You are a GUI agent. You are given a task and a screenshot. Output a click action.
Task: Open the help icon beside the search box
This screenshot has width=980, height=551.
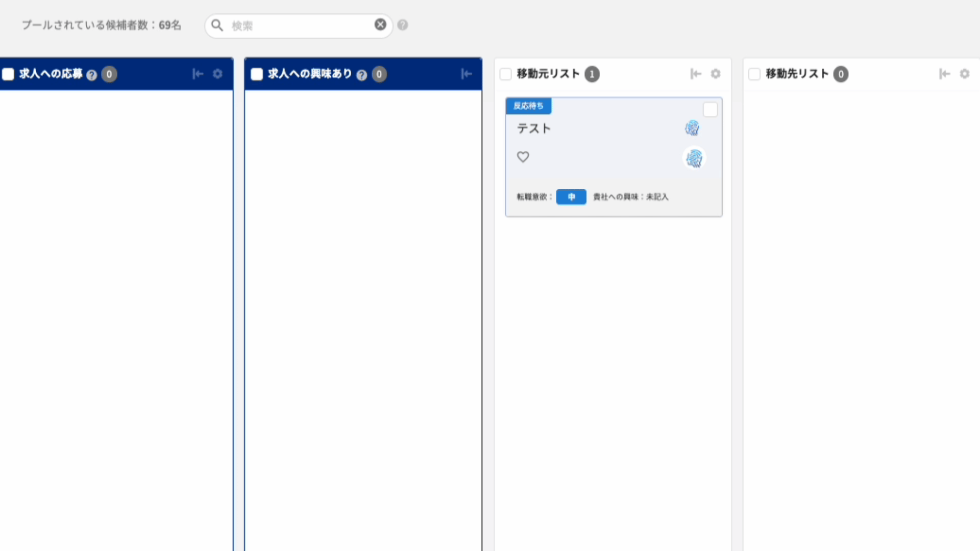point(403,25)
